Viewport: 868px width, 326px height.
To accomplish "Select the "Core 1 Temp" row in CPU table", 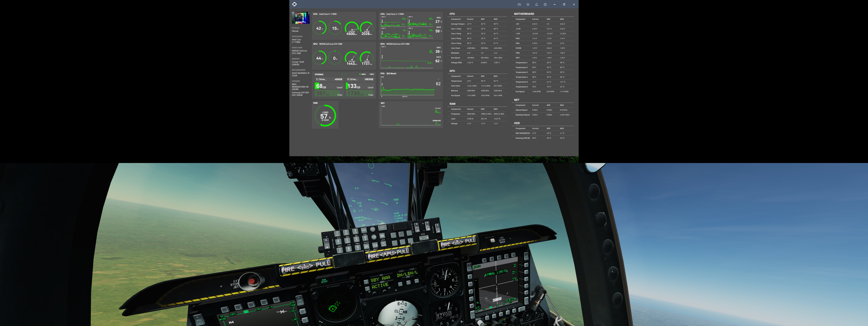I will [x=477, y=29].
